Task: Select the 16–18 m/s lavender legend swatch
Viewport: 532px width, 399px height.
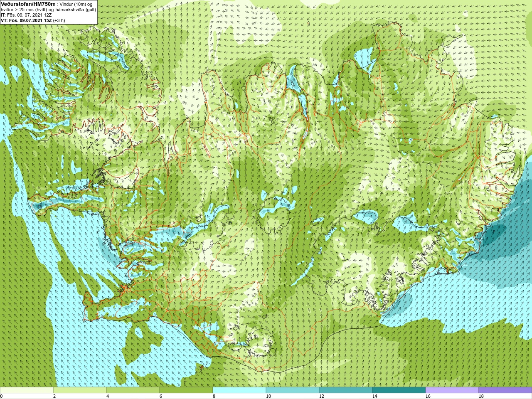Action: point(452,390)
